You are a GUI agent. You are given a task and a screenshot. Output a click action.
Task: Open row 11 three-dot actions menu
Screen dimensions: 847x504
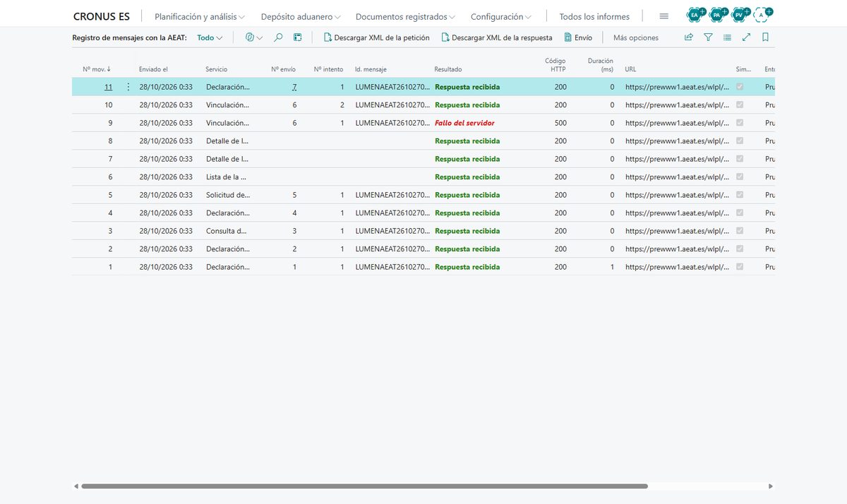point(128,87)
